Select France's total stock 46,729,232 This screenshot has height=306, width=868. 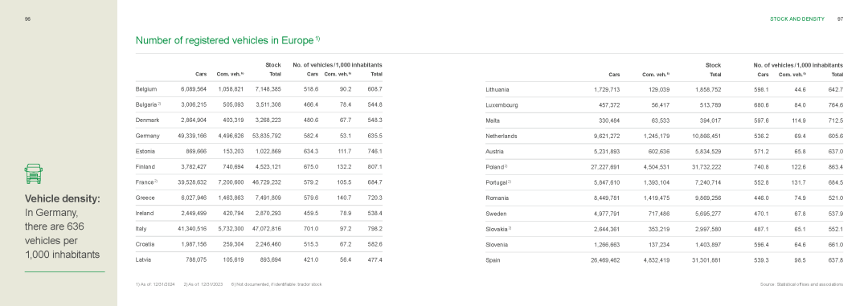[265, 182]
